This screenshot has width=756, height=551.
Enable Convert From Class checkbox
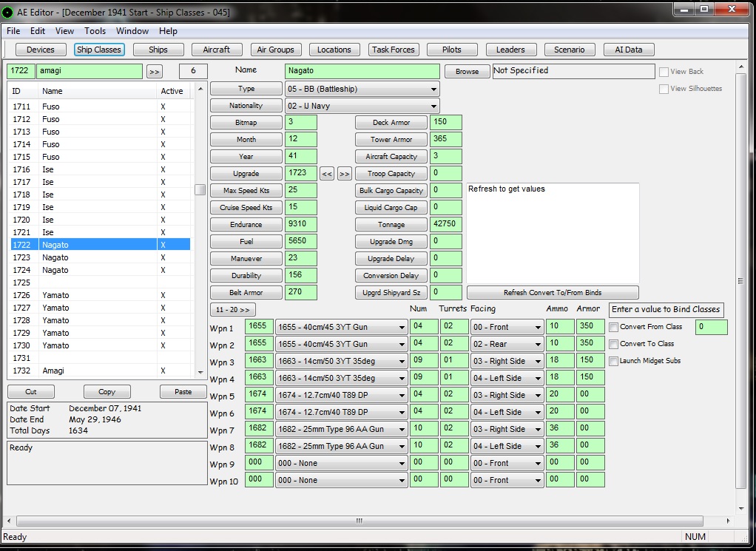[x=613, y=327]
